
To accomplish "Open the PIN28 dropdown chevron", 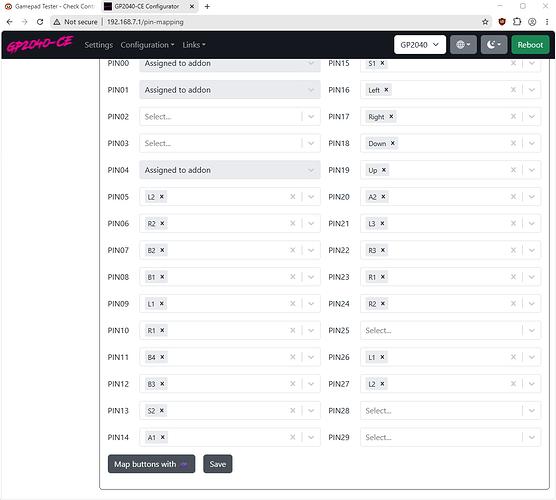I will pyautogui.click(x=532, y=411).
